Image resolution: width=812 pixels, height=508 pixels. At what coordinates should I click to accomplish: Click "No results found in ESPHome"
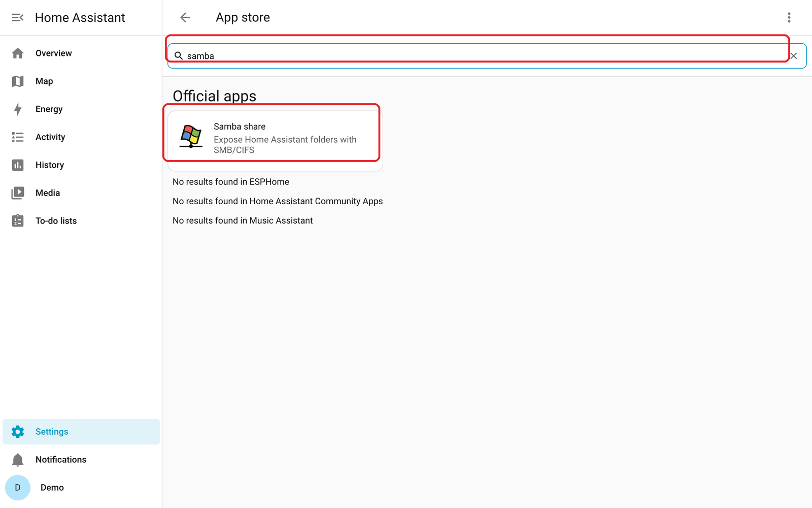[x=231, y=182]
